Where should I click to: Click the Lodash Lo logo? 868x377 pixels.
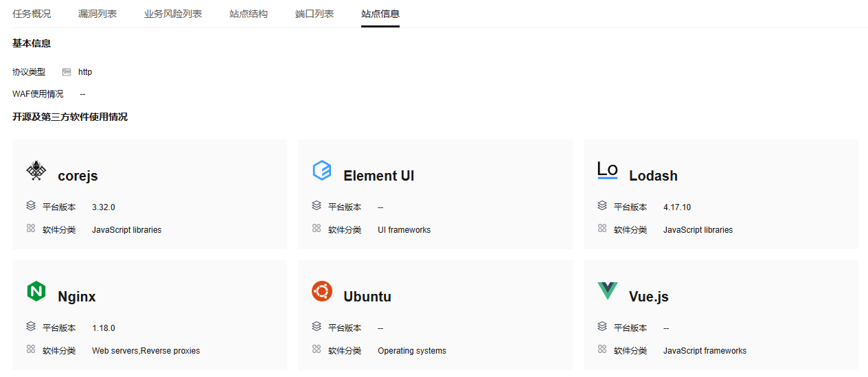pos(608,170)
